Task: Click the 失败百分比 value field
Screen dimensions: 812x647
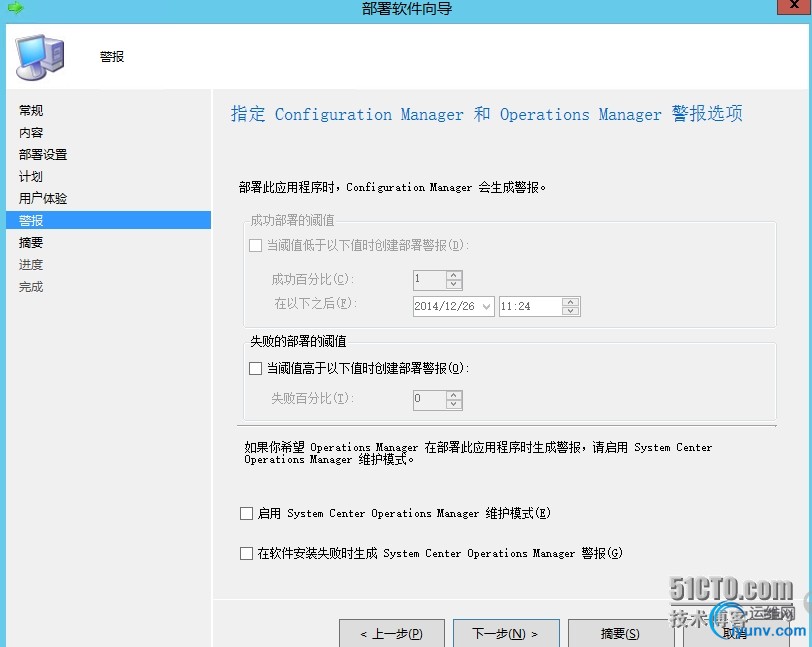Action: click(x=429, y=399)
